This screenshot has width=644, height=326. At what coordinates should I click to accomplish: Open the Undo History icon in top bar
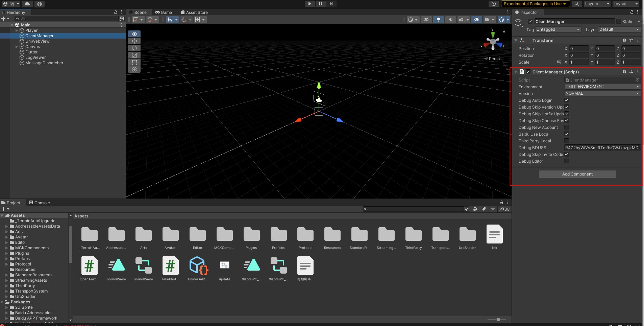[494, 4]
